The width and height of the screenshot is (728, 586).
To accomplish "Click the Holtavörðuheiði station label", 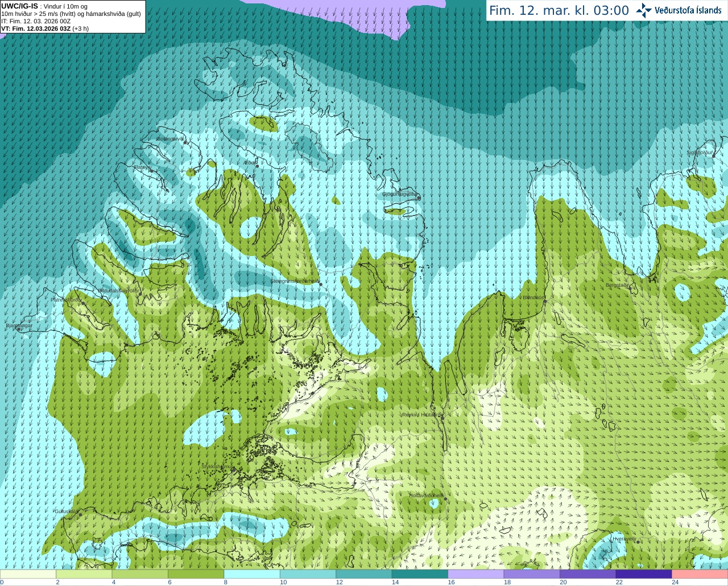I will click(427, 496).
